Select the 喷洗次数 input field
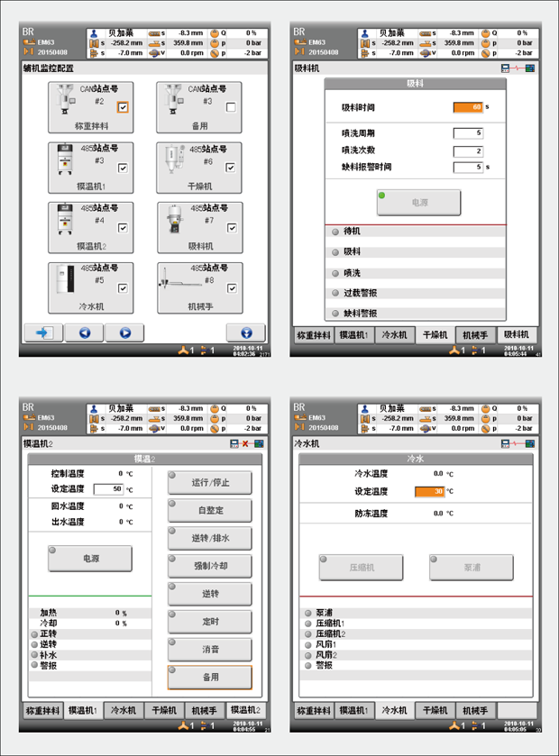This screenshot has height=756, width=559. click(468, 150)
